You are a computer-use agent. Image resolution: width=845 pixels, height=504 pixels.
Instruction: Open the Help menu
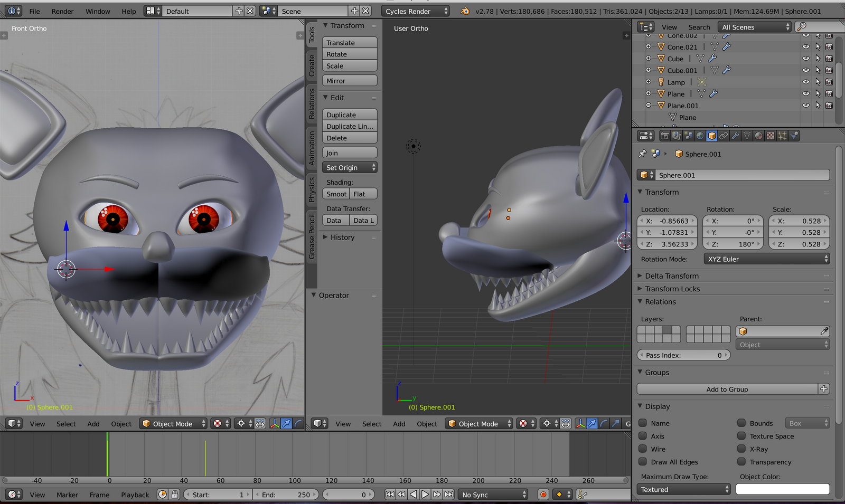coord(129,11)
